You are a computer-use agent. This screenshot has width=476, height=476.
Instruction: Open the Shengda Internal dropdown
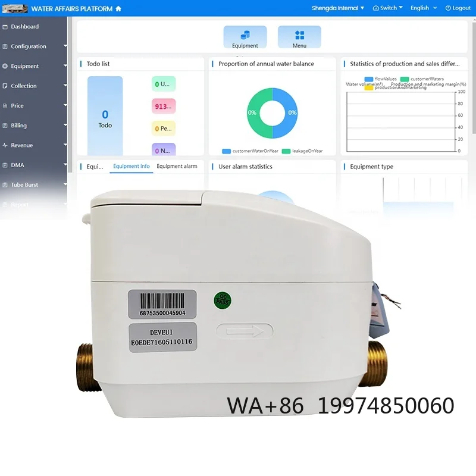(x=338, y=8)
